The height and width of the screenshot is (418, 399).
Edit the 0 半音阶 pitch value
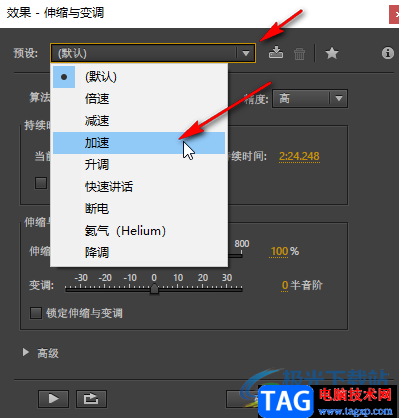(x=285, y=285)
